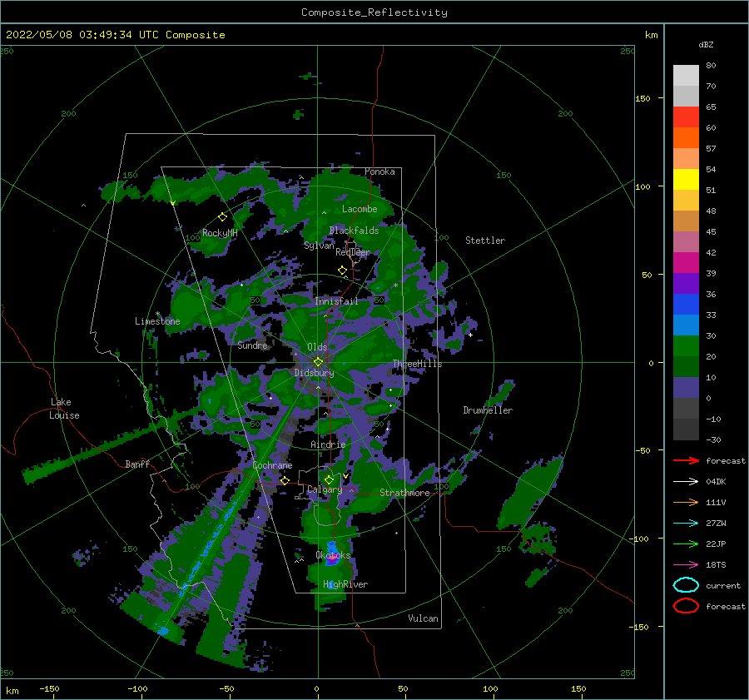
Task: Select the white 04DK arrow legend icon
Action: click(x=686, y=482)
